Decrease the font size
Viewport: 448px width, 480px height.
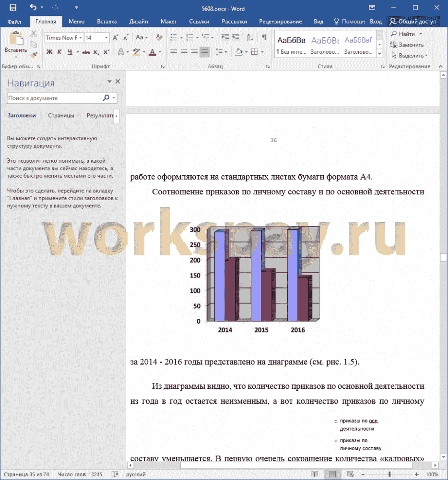point(126,37)
